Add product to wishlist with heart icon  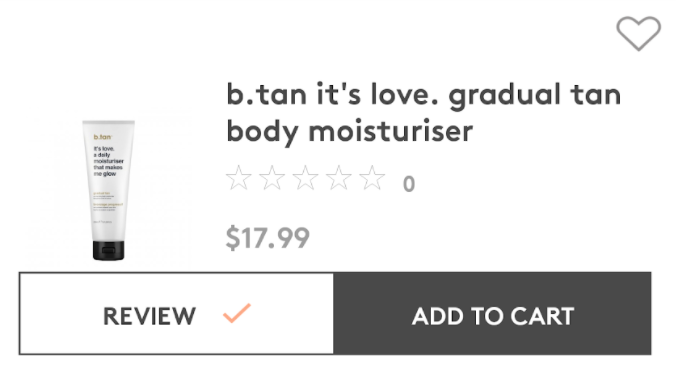tap(638, 34)
